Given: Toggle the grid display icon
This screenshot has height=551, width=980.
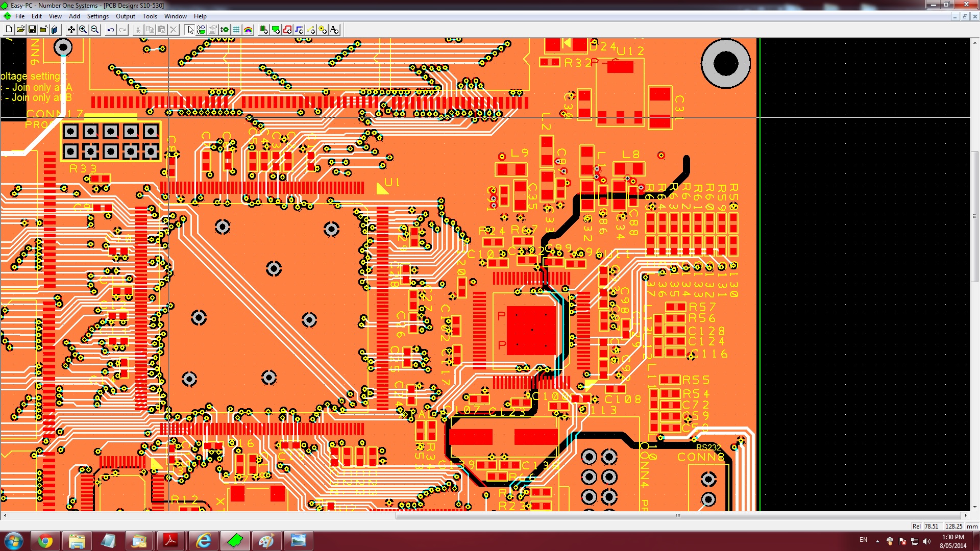Looking at the screenshot, I should 236,30.
